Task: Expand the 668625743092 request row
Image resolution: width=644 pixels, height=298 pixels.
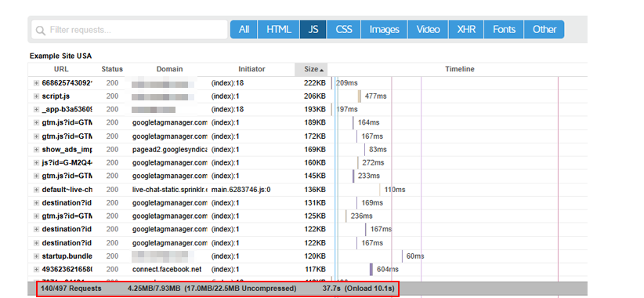Action: click(x=37, y=83)
